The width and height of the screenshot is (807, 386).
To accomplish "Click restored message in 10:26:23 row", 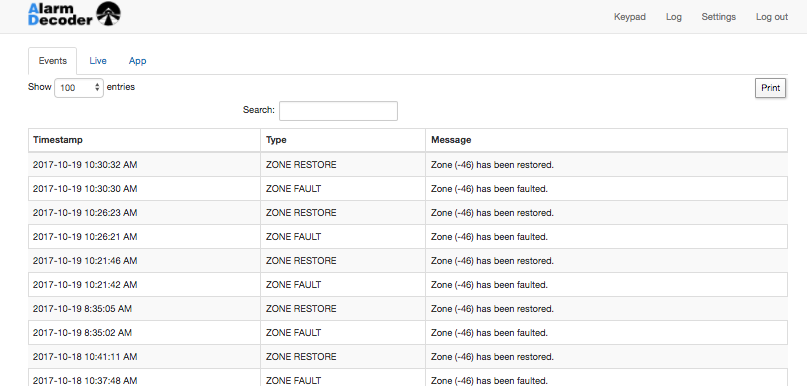I will click(x=493, y=213).
